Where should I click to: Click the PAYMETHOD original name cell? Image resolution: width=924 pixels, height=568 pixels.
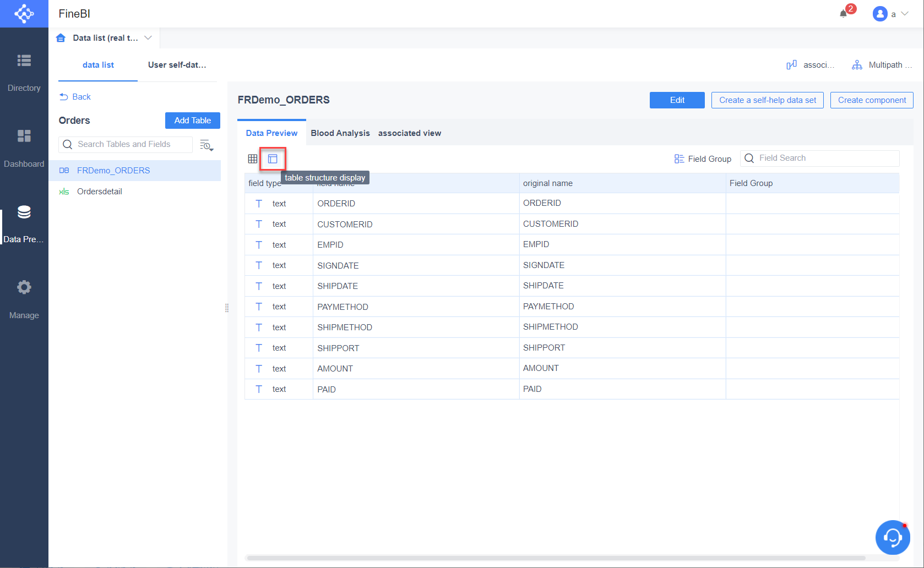(x=622, y=307)
